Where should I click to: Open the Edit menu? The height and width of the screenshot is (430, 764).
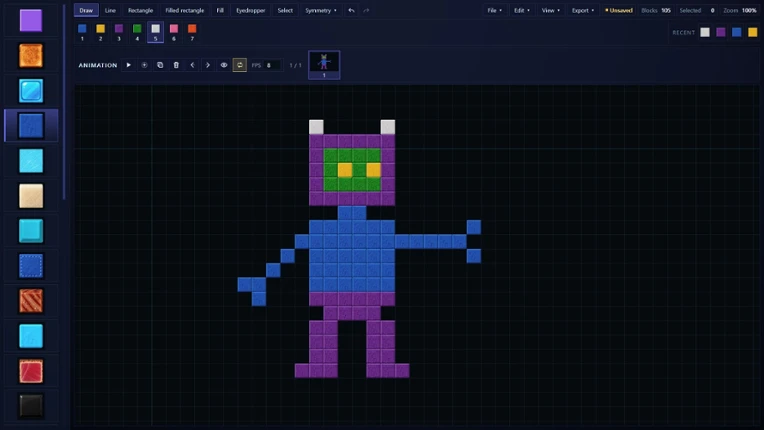pyautogui.click(x=521, y=10)
